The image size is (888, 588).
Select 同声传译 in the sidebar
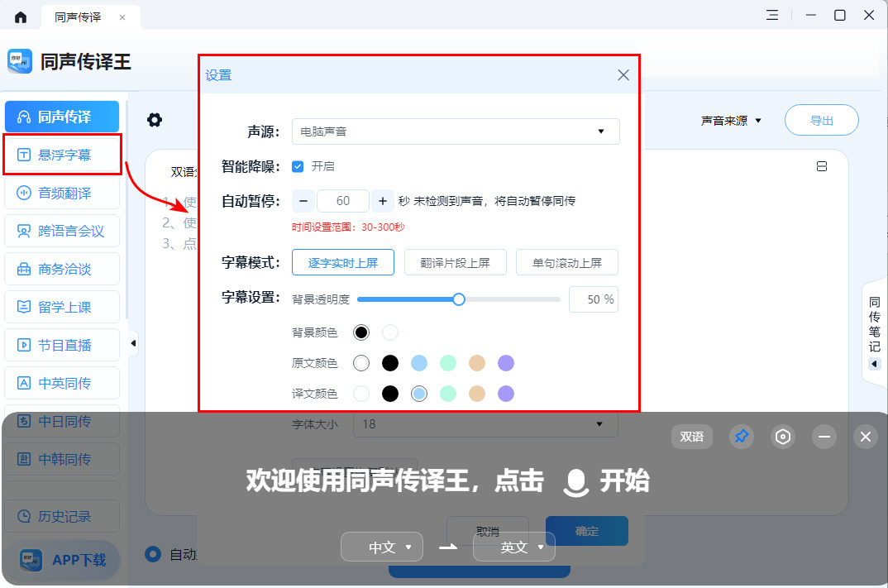tap(62, 117)
